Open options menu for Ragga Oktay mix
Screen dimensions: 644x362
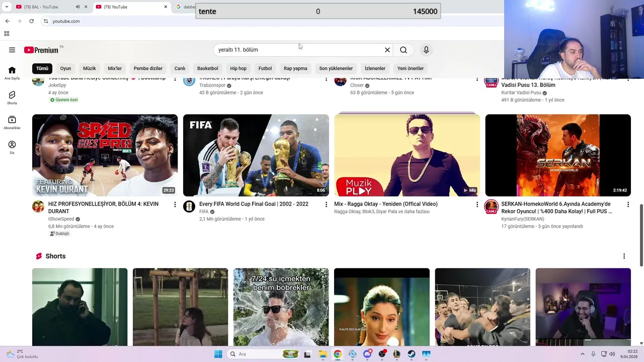477,205
